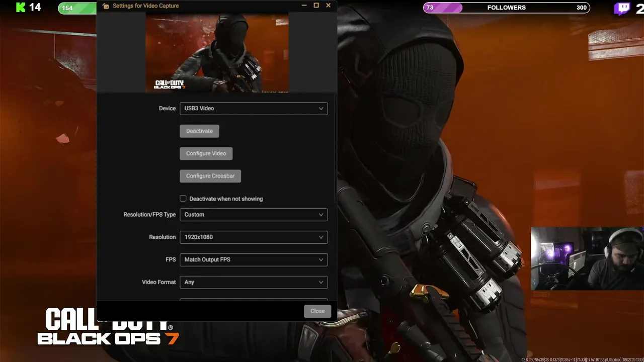Open FPS dropdown set to Match Output FPS
Viewport: 644px width, 362px height.
[254, 259]
